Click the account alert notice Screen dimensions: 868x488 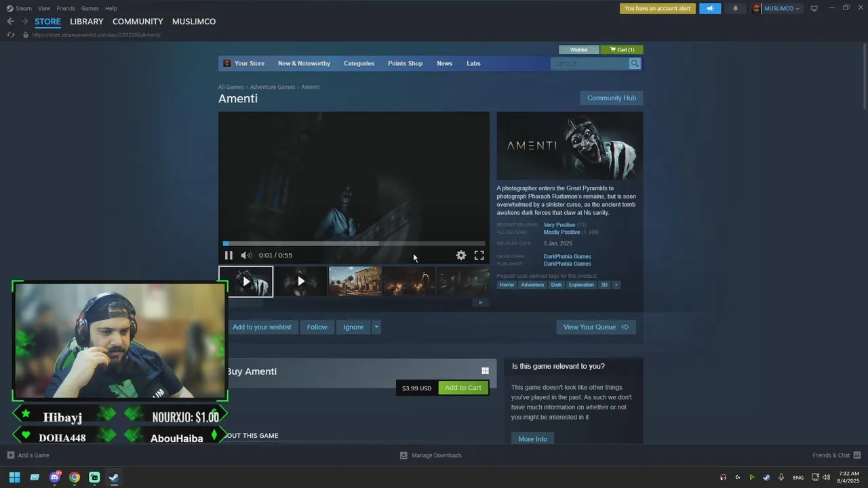tap(658, 9)
